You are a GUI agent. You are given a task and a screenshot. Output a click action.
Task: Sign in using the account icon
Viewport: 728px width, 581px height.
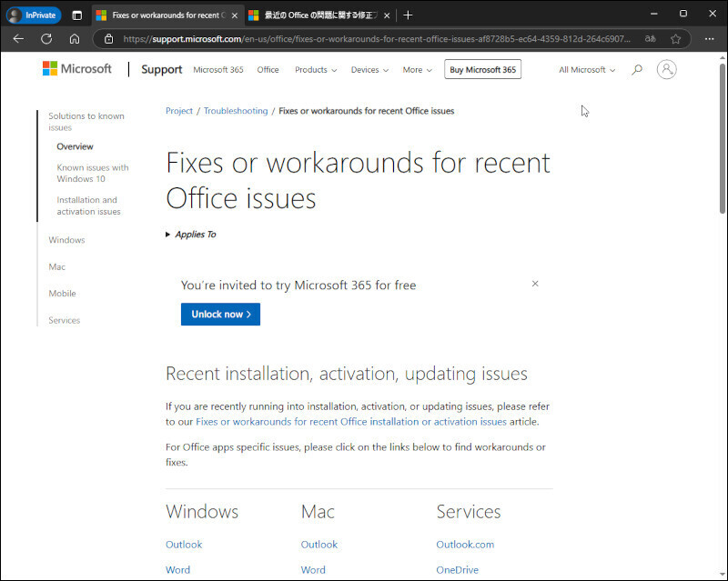coord(666,70)
